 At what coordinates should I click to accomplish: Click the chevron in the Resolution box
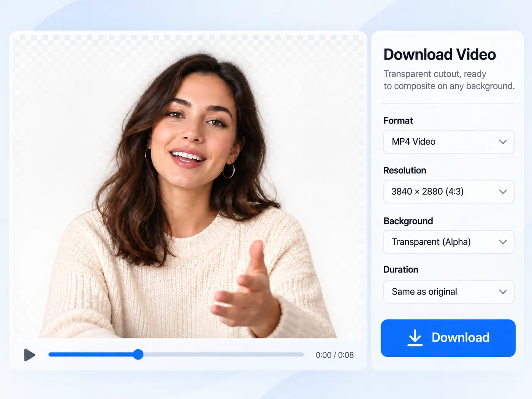pos(503,192)
